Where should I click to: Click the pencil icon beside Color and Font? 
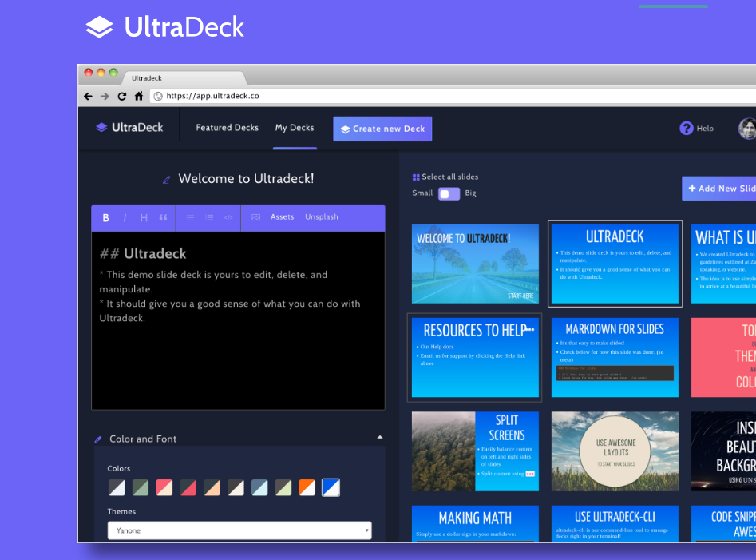[98, 439]
